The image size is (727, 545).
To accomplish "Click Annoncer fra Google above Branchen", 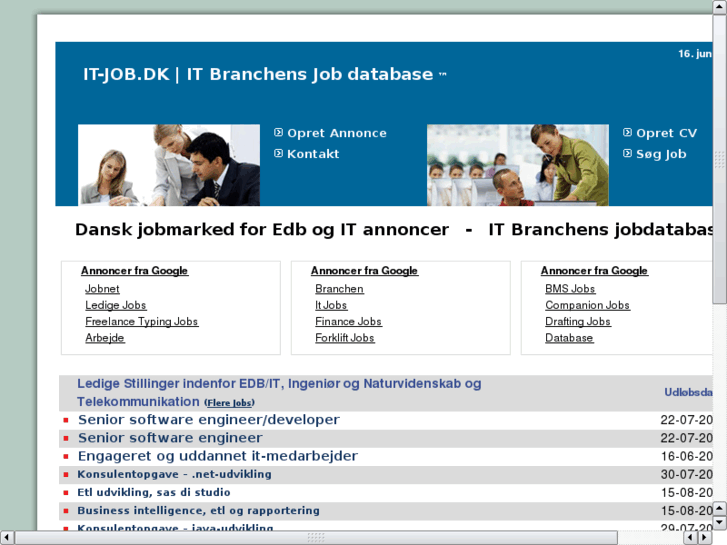I will 364,271.
